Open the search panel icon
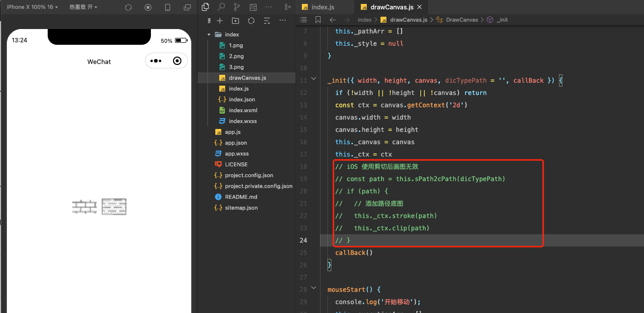Viewport: 644px width, 313px height. pyautogui.click(x=221, y=7)
